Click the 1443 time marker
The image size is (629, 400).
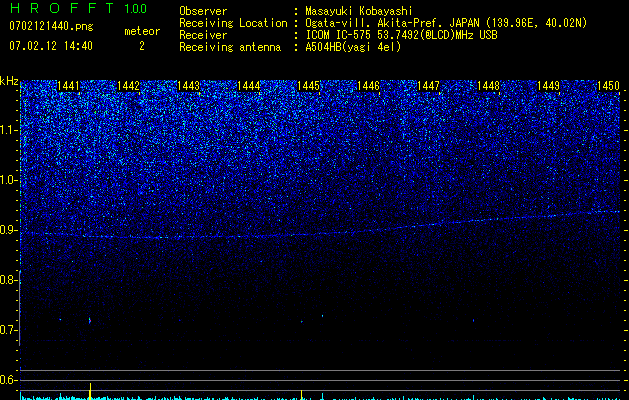coord(189,86)
